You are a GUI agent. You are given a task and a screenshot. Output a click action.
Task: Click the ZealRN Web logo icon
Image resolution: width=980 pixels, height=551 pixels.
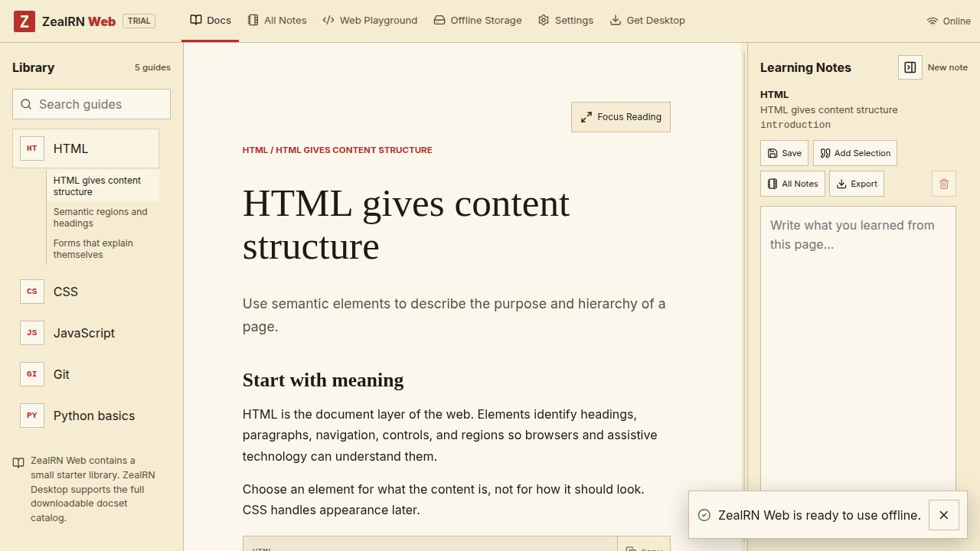point(24,21)
